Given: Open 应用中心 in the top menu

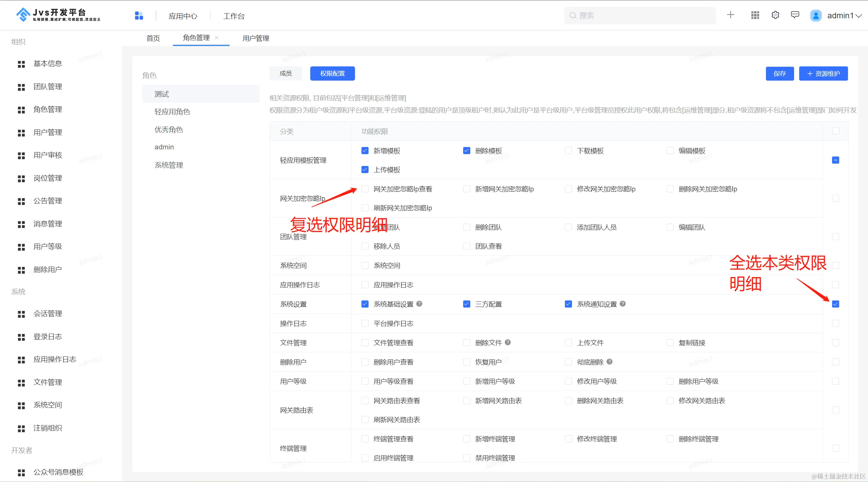Looking at the screenshot, I should click(x=183, y=16).
